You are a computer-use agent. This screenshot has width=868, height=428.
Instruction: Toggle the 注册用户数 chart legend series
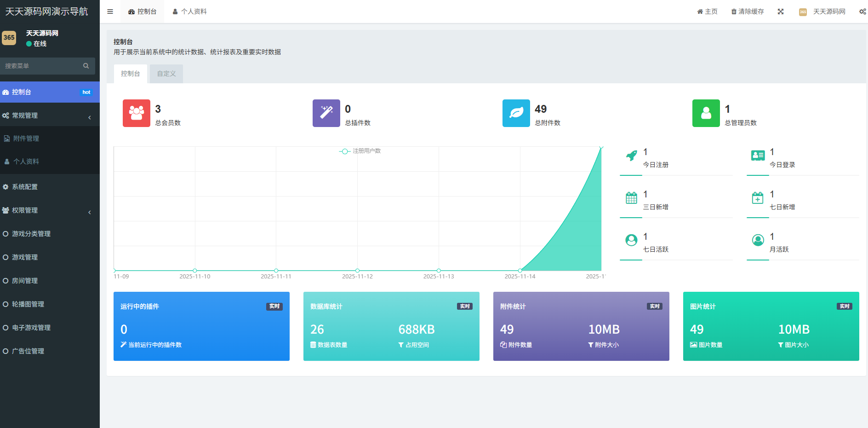pos(360,151)
